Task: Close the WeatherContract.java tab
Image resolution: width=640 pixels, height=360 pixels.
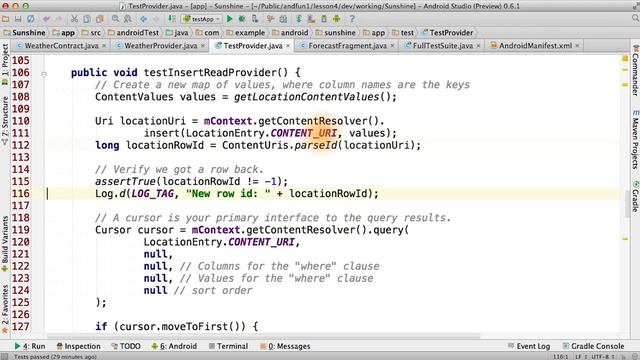Action: [x=104, y=46]
